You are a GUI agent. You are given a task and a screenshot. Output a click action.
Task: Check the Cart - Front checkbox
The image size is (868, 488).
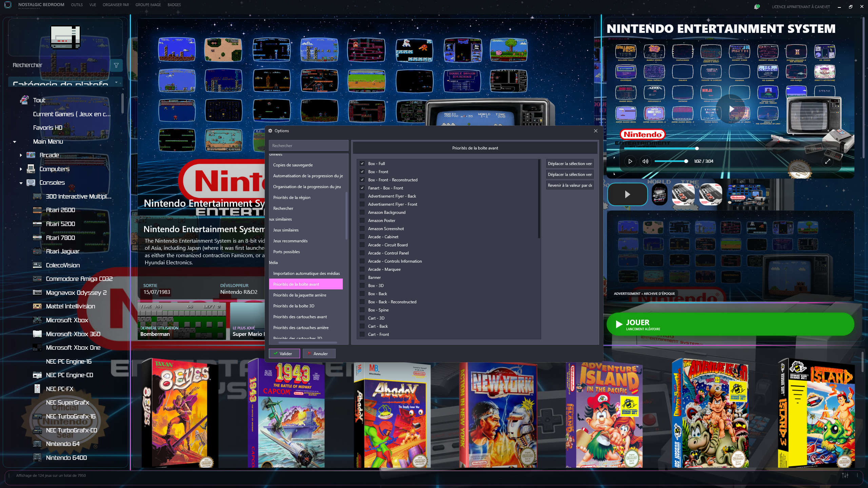click(362, 334)
